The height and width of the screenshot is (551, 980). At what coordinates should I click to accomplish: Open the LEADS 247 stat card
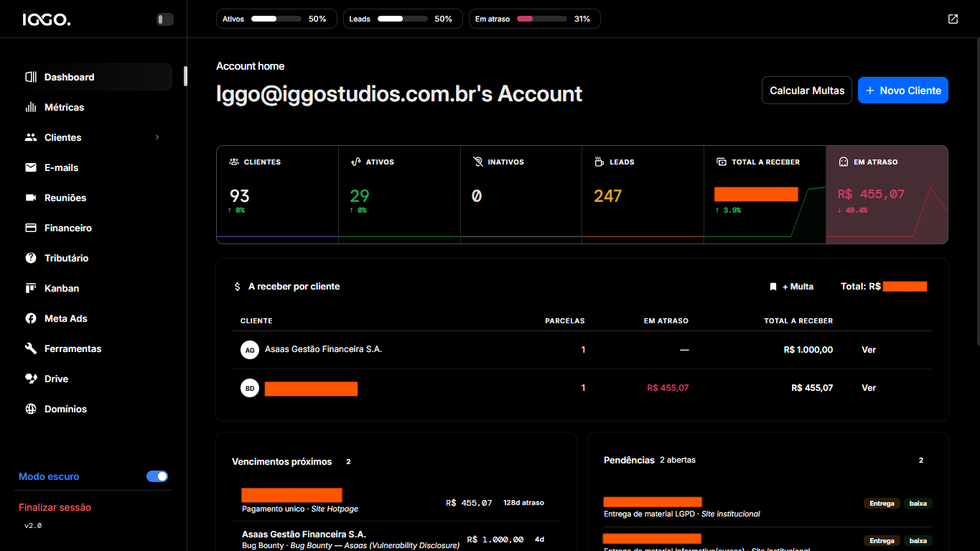[x=643, y=195]
